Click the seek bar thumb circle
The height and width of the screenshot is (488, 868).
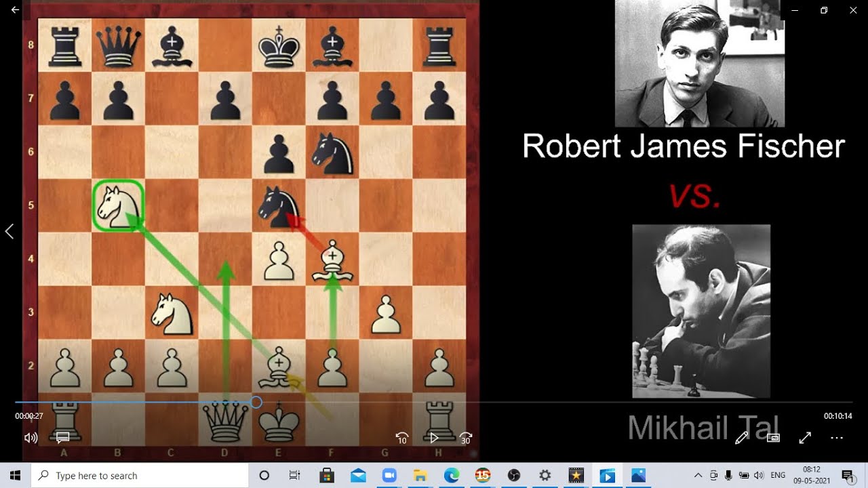(x=256, y=403)
